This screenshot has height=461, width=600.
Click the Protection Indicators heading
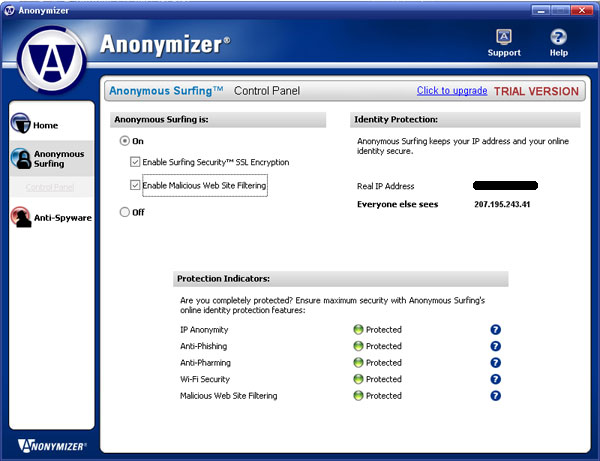223,279
